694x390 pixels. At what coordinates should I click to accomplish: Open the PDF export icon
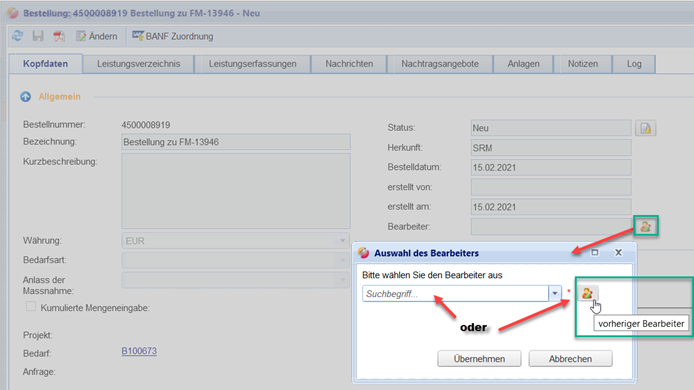click(58, 36)
